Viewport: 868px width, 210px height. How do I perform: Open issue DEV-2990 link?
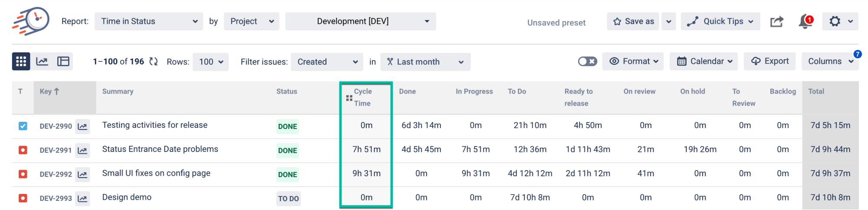click(56, 126)
